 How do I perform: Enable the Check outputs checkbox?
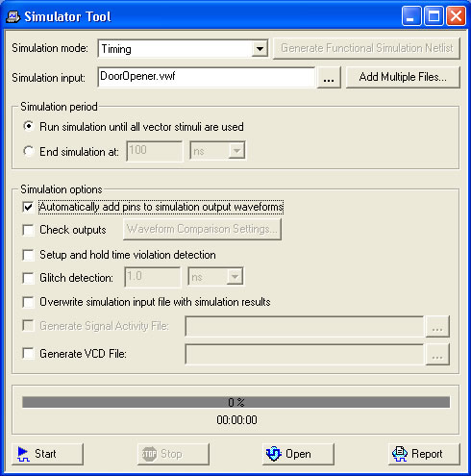(x=28, y=230)
